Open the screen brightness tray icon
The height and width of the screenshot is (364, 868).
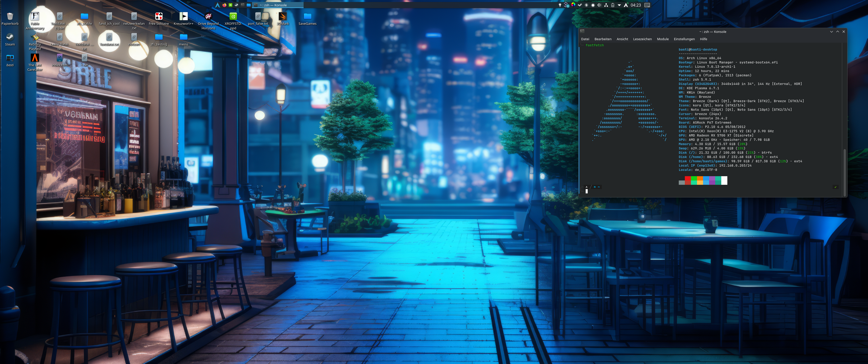click(x=593, y=5)
